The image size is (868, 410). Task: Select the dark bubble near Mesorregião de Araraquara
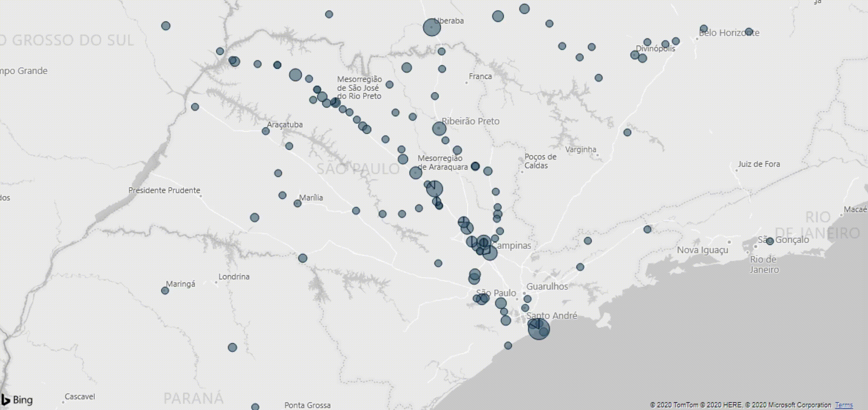[475, 166]
